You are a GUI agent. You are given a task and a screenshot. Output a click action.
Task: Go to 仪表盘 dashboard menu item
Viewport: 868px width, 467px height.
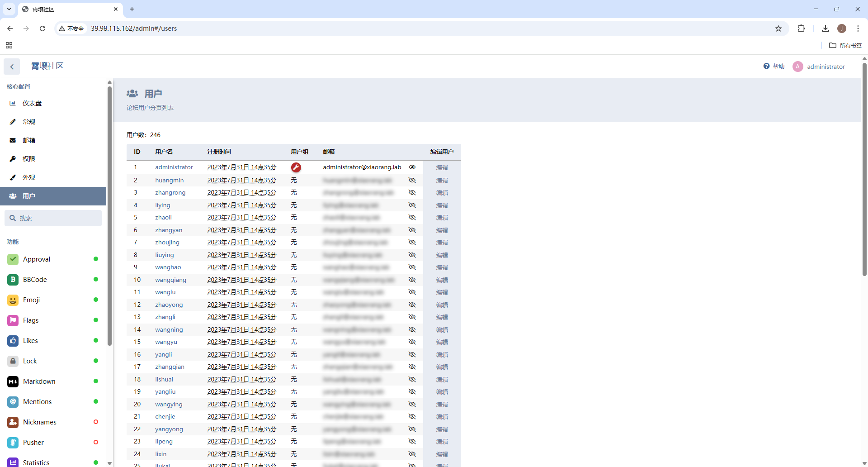click(x=32, y=103)
